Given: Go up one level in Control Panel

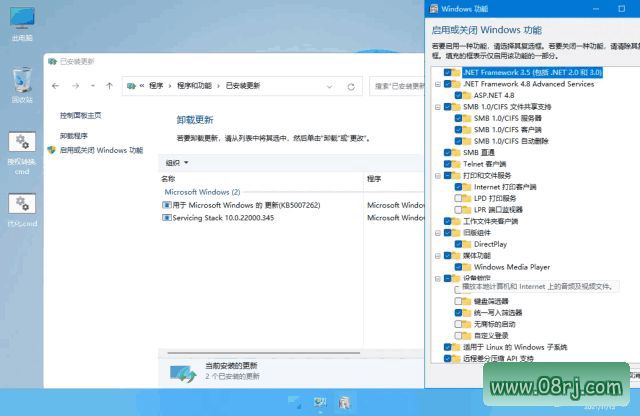Looking at the screenshot, I should pos(109,86).
